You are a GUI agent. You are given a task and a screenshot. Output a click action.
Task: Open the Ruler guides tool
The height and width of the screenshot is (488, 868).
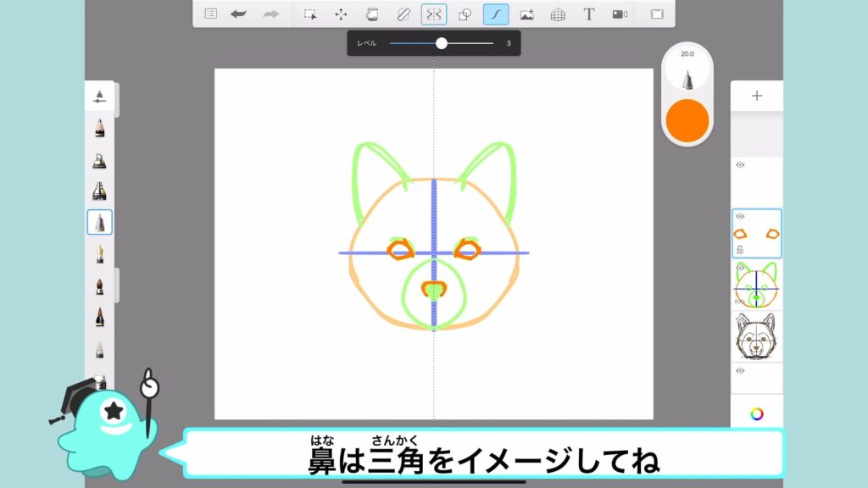[403, 14]
